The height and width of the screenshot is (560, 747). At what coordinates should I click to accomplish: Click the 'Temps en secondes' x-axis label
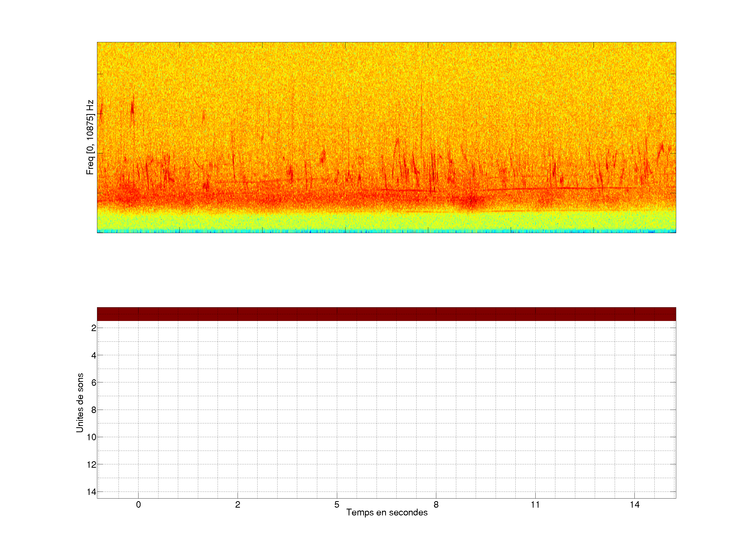387,512
